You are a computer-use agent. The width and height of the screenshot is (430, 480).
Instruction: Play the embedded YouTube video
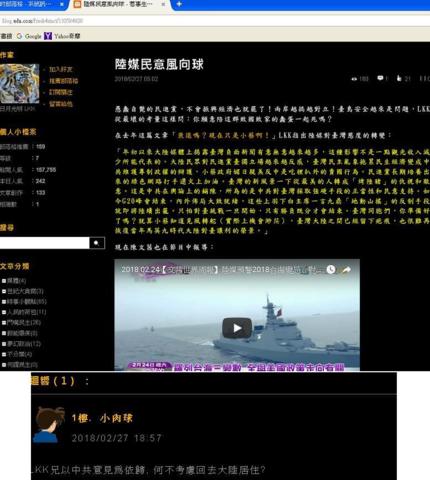(x=237, y=328)
